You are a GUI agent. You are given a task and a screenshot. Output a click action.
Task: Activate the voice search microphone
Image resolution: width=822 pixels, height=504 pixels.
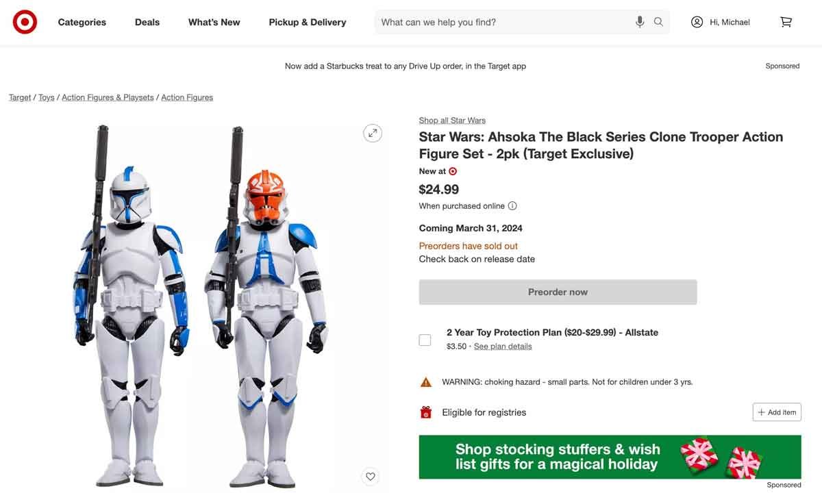[640, 21]
